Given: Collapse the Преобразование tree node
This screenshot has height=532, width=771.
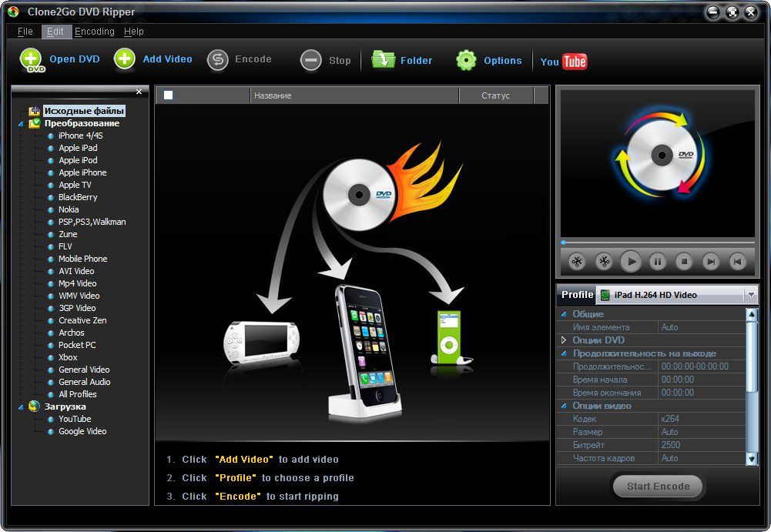Looking at the screenshot, I should pyautogui.click(x=21, y=124).
